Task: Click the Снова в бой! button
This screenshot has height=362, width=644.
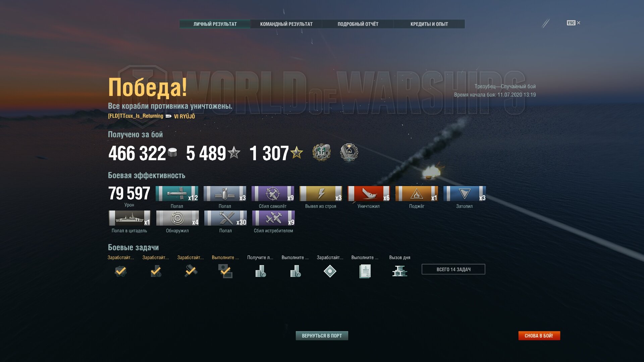Action: (x=539, y=336)
